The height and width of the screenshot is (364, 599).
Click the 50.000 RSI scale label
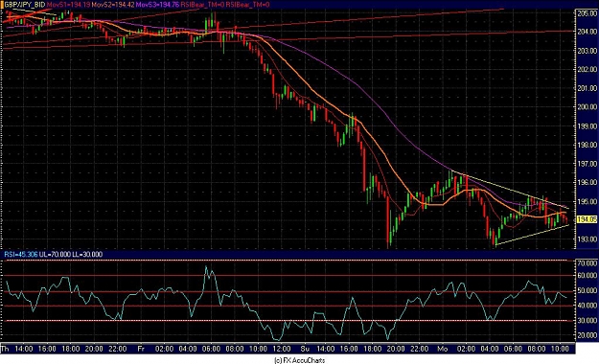click(587, 290)
